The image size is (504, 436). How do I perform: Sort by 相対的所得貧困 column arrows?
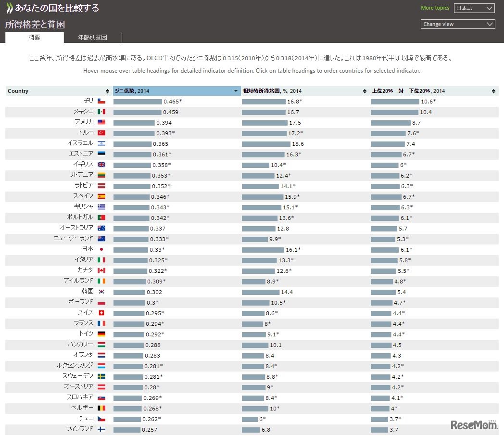pos(365,91)
